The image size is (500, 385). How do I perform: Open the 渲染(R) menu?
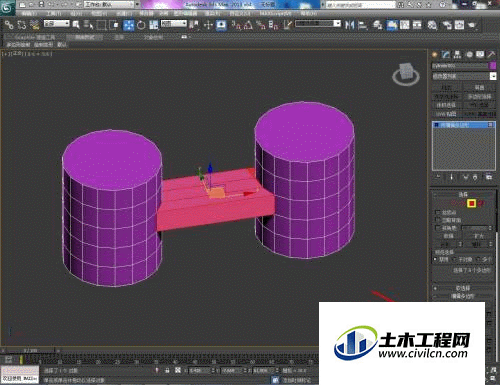[212, 14]
